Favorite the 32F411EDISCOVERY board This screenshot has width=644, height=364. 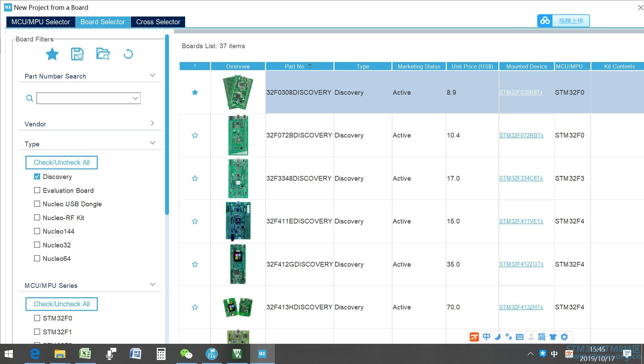click(195, 221)
